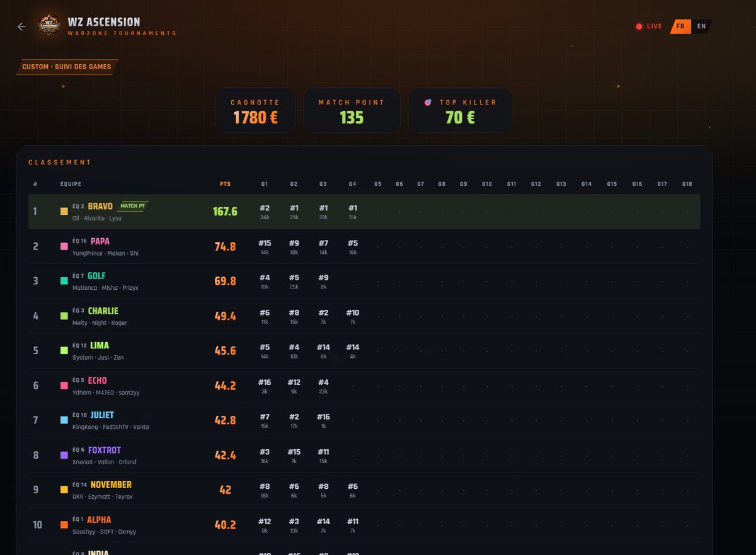The height and width of the screenshot is (555, 756).
Task: Select team name ECHO
Action: (98, 380)
